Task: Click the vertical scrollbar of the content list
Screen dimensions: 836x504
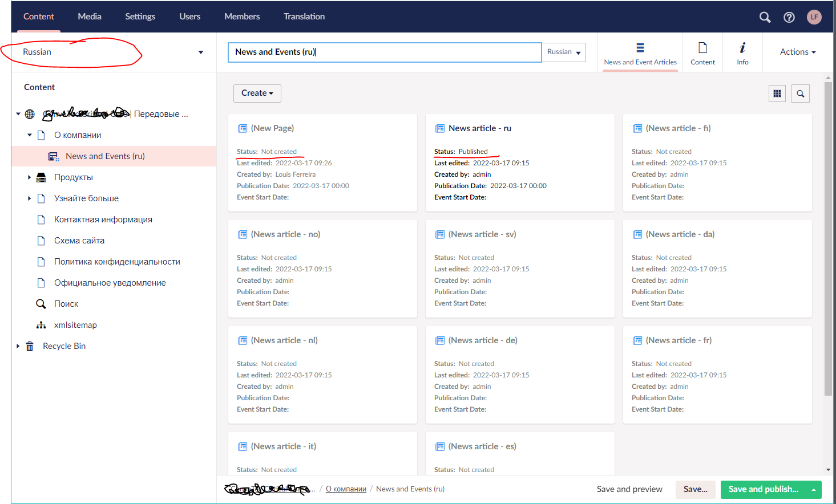Action: tap(828, 239)
